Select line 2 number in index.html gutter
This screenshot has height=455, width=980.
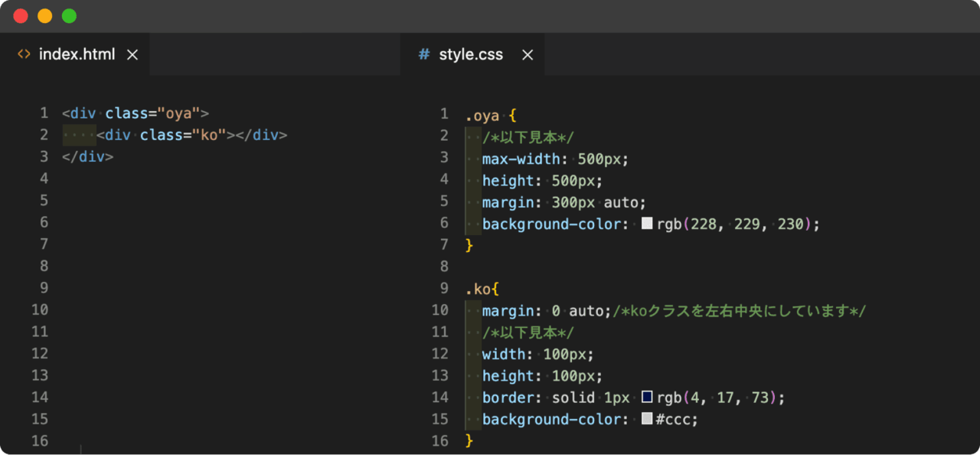coord(44,135)
